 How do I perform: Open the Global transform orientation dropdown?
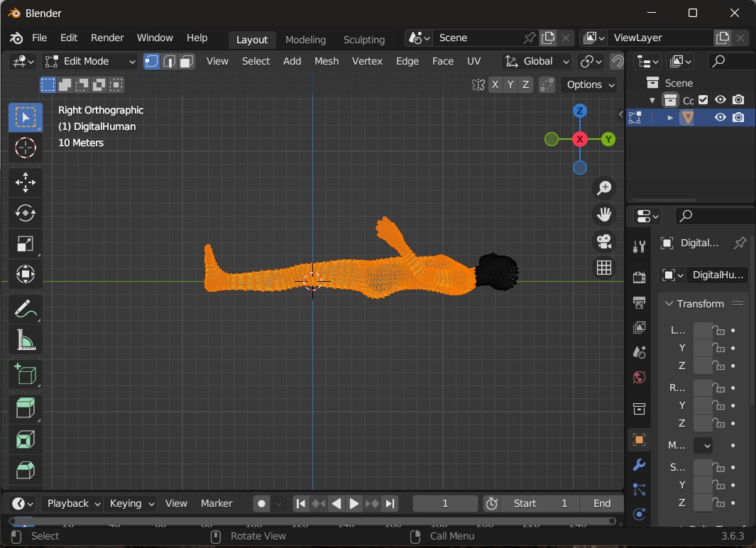(x=537, y=62)
